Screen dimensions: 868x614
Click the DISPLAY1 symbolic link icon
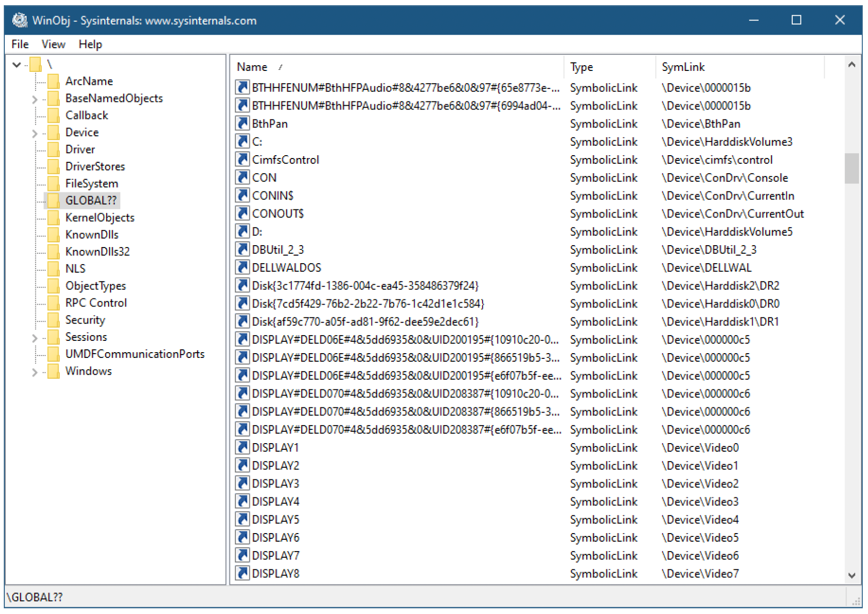coord(242,447)
